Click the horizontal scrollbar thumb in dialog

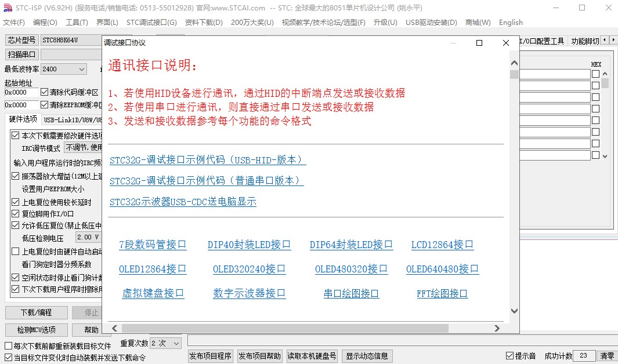point(285,328)
